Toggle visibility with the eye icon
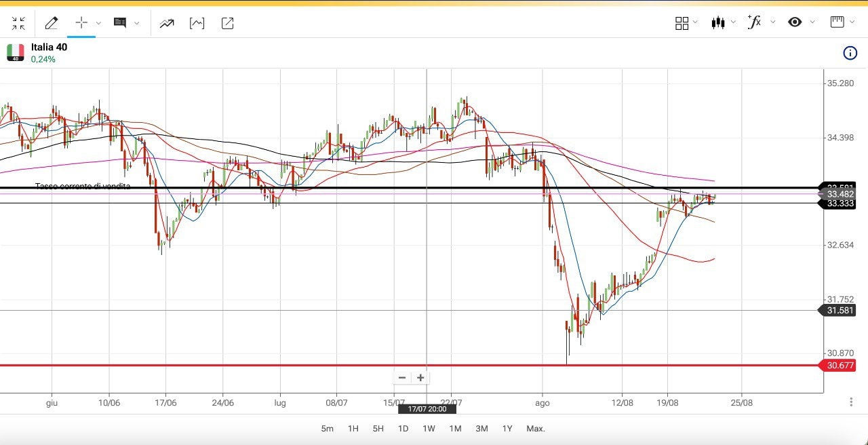Viewport: 868px width, 445px height. pyautogui.click(x=795, y=22)
